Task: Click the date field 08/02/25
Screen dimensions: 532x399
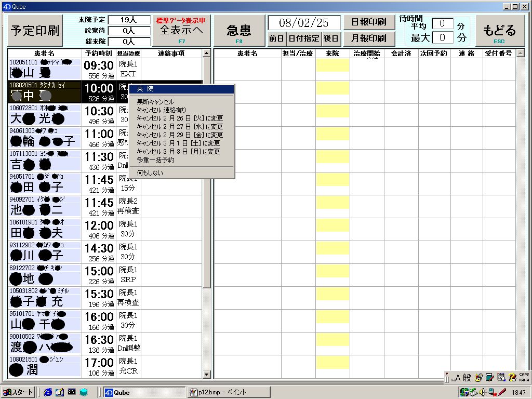Action: (x=304, y=23)
